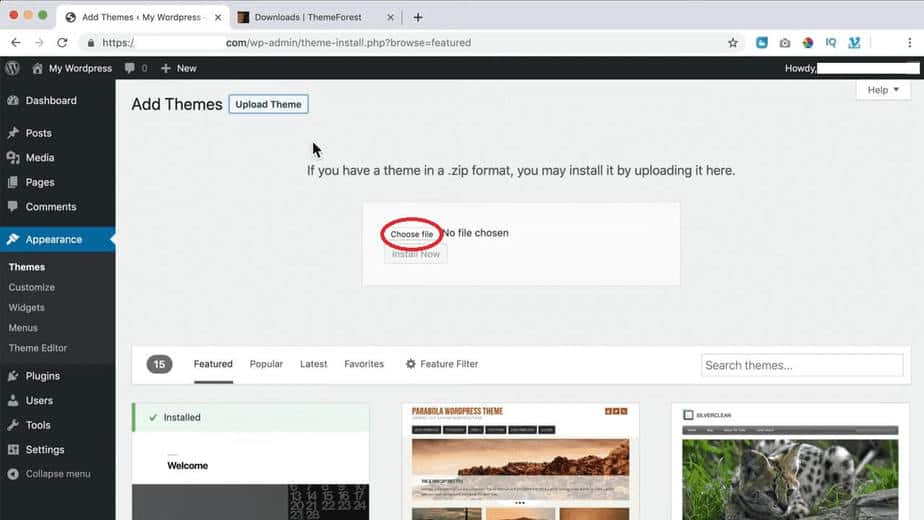Expand the Help dropdown panel
This screenshot has height=520, width=924.
pos(883,90)
